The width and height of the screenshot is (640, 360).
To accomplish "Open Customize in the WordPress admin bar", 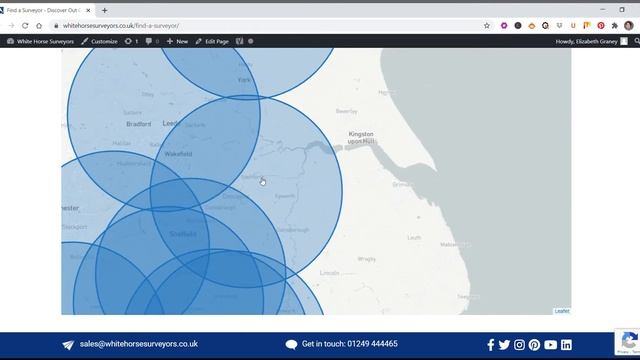I will (x=99, y=41).
